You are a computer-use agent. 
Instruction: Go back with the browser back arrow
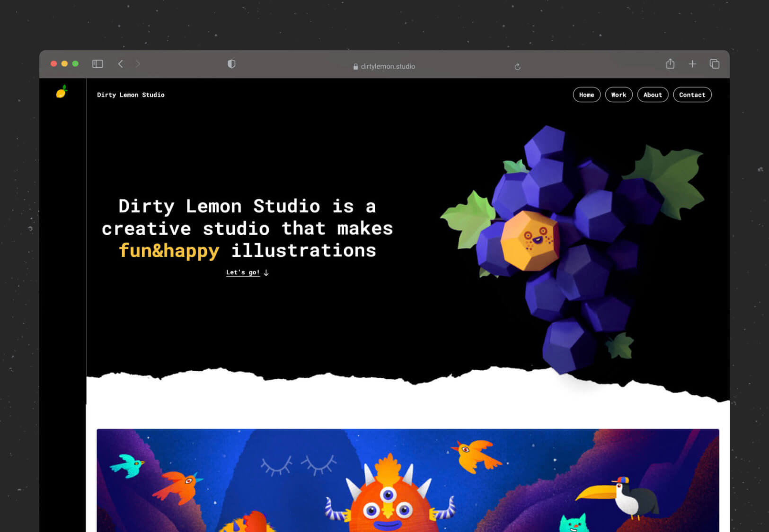121,64
